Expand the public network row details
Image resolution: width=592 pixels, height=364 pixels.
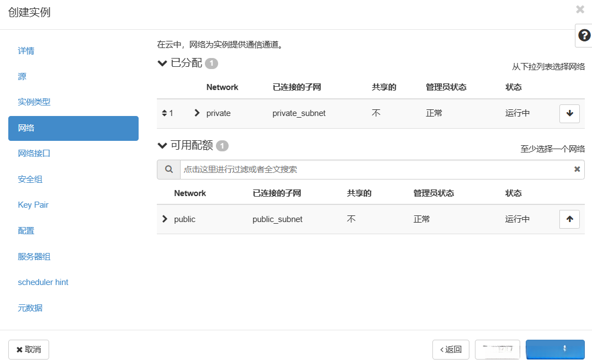164,219
